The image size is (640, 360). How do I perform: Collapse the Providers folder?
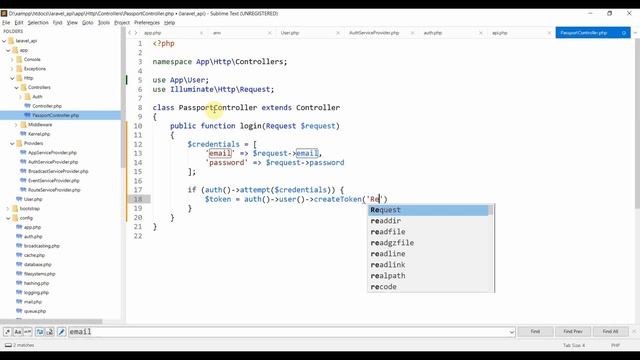coord(12,143)
